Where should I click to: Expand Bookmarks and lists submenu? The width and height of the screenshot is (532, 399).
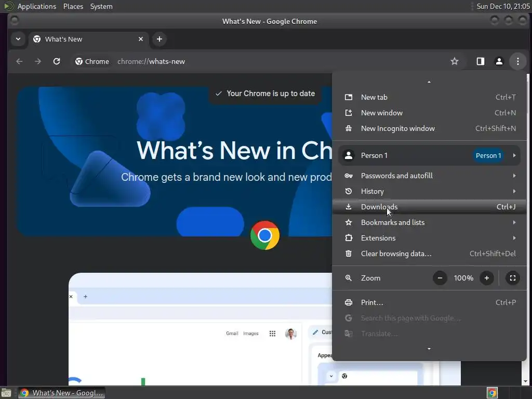[429, 222]
